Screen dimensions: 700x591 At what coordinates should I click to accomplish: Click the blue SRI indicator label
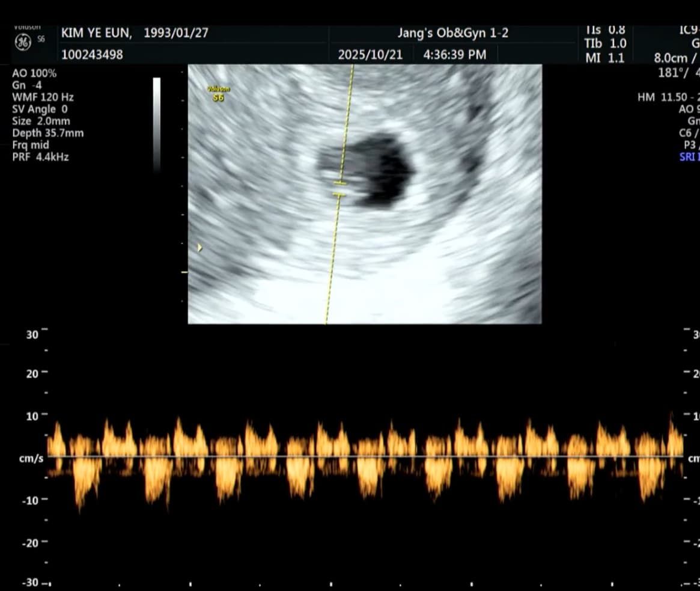coord(689,157)
